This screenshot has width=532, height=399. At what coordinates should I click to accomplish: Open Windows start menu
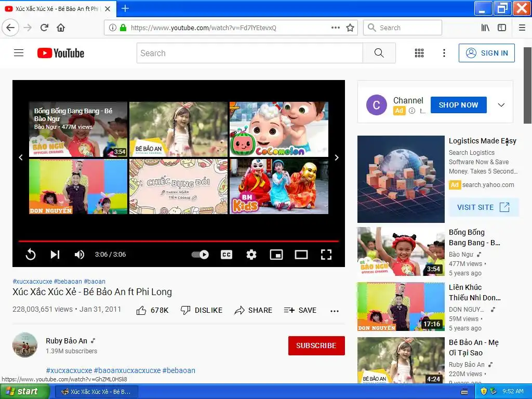[x=24, y=391]
